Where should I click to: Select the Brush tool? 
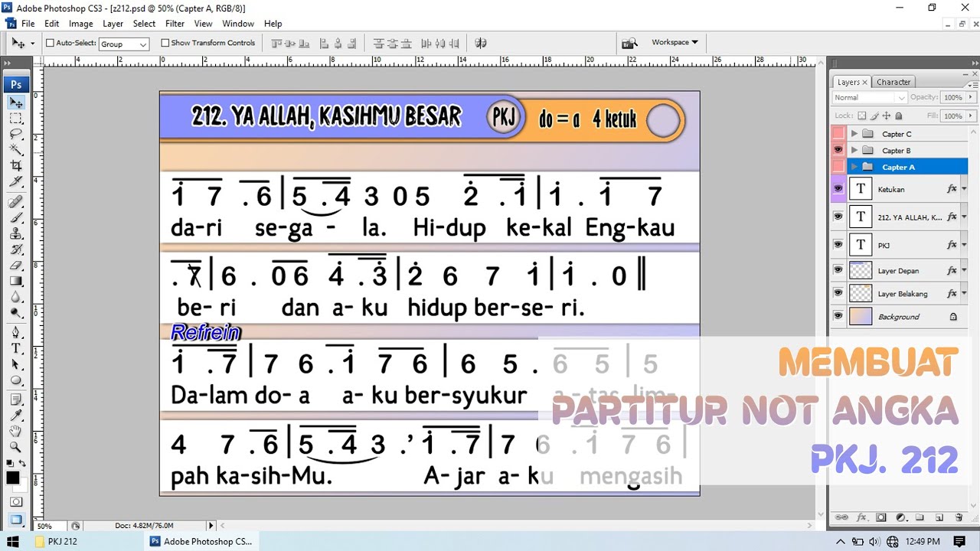click(16, 218)
